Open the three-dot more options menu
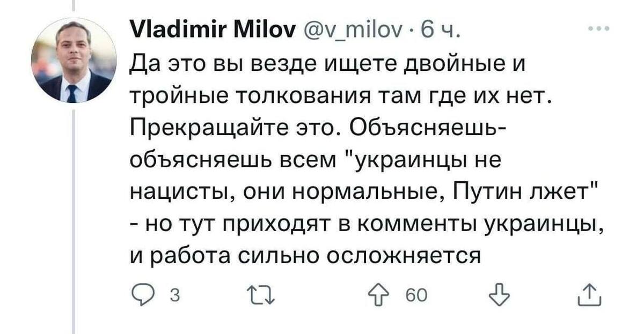Viewport: 644px width, 334px height. tap(598, 29)
